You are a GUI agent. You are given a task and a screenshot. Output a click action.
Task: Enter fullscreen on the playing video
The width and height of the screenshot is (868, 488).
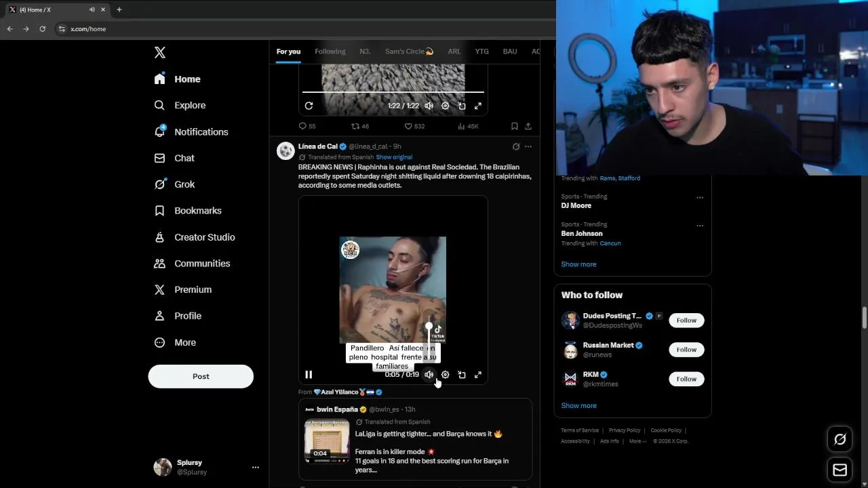(478, 375)
